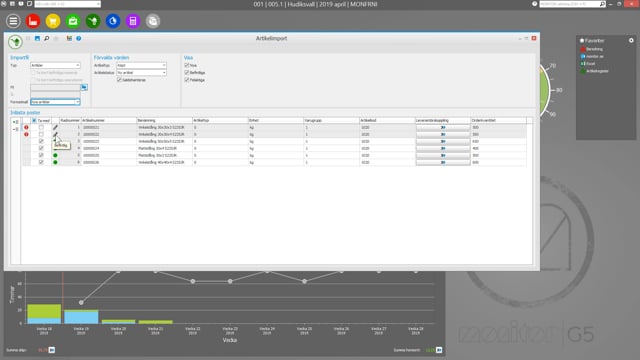Click the pencil status icon on row 2

point(55,134)
